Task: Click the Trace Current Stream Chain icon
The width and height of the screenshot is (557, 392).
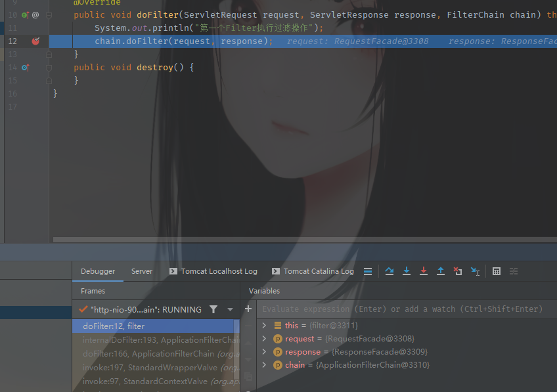Action: (514, 272)
